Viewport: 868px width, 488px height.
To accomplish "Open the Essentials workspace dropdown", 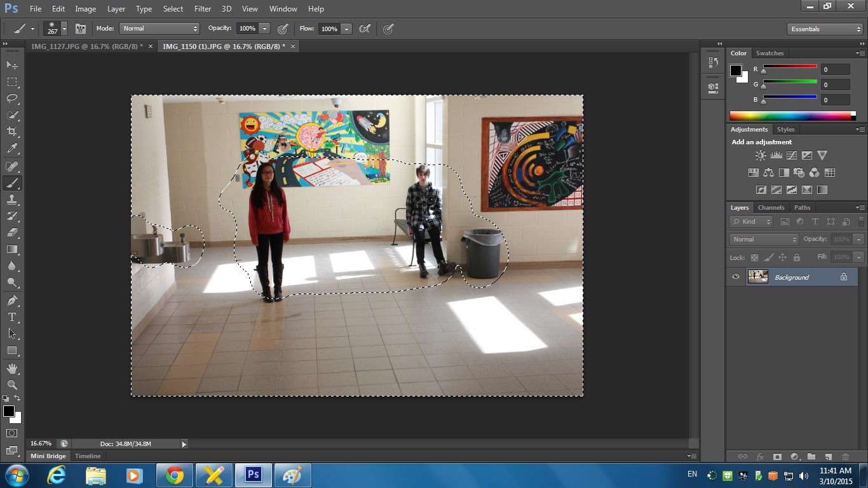I will click(824, 29).
